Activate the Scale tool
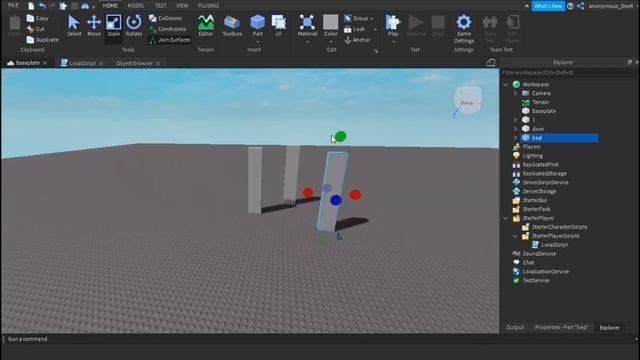The height and width of the screenshot is (360, 640). click(113, 26)
